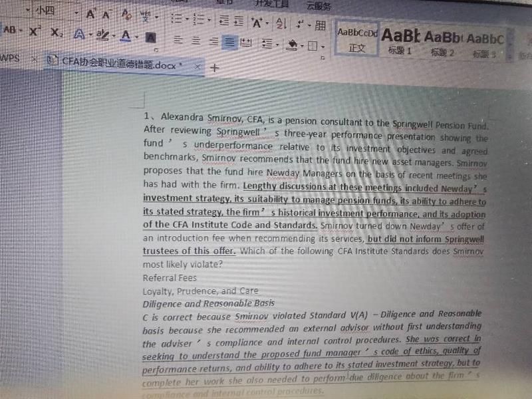
Task: Apply the 标题 3 heading style
Action: pos(485,46)
